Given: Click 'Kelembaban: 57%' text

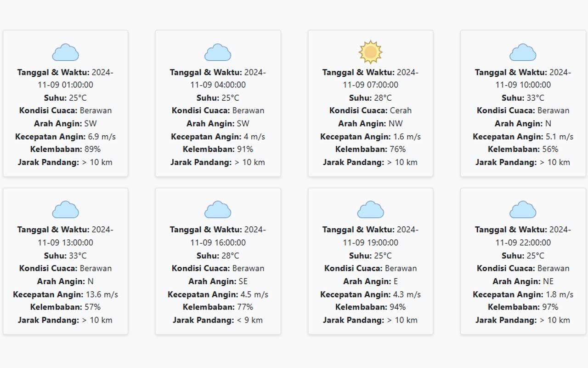Looking at the screenshot, I should pyautogui.click(x=65, y=307).
